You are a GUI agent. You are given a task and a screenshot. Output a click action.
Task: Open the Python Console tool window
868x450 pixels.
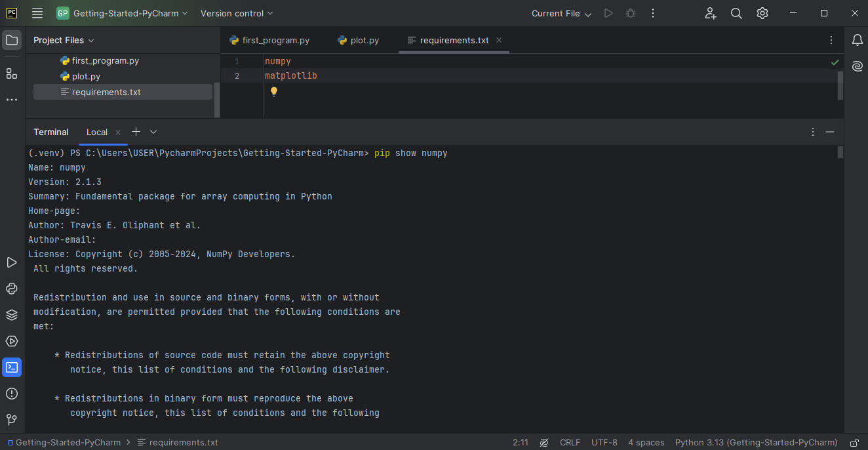pos(12,289)
